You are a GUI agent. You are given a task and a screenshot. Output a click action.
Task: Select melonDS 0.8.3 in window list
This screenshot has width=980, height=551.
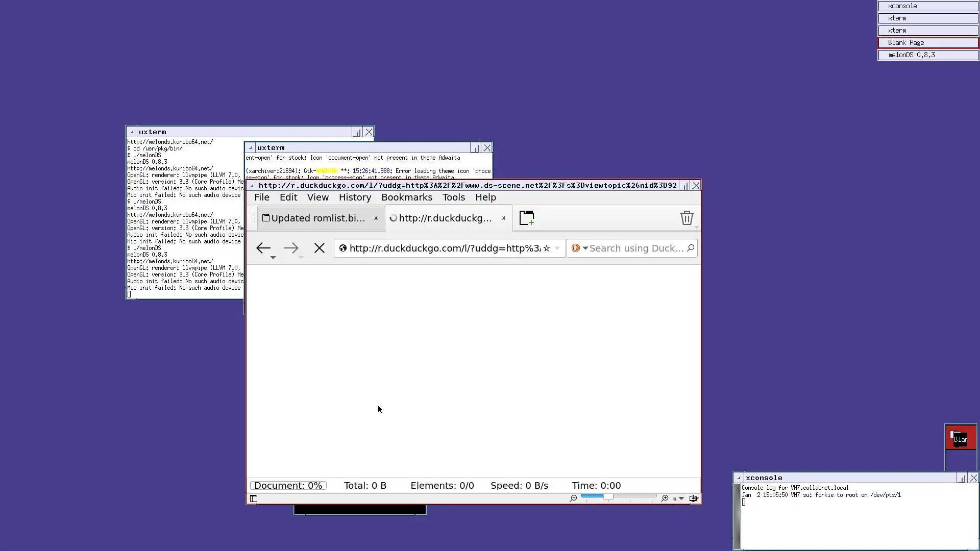coord(927,55)
